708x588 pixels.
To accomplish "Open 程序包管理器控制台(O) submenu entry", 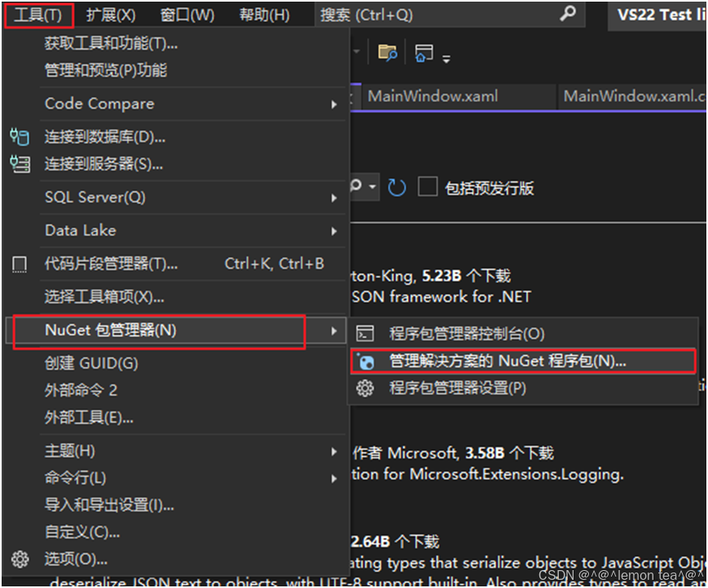I will point(523,333).
